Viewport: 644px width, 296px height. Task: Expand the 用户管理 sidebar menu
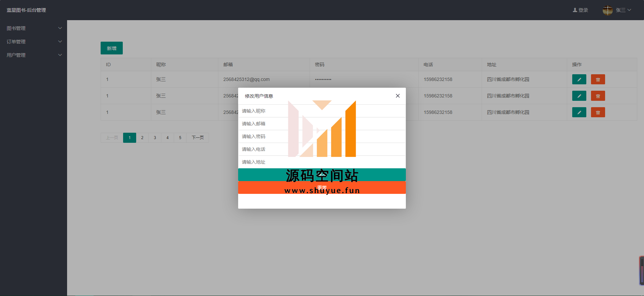click(x=34, y=55)
